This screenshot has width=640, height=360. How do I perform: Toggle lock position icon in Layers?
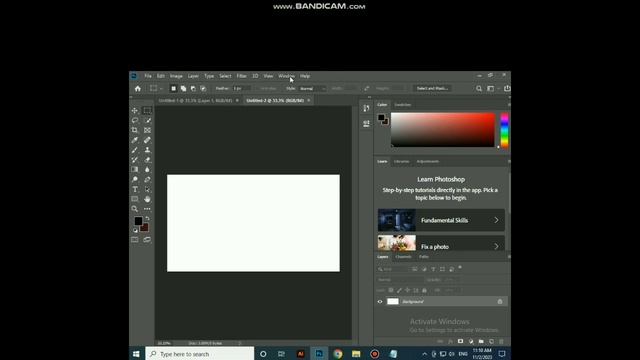point(407,290)
